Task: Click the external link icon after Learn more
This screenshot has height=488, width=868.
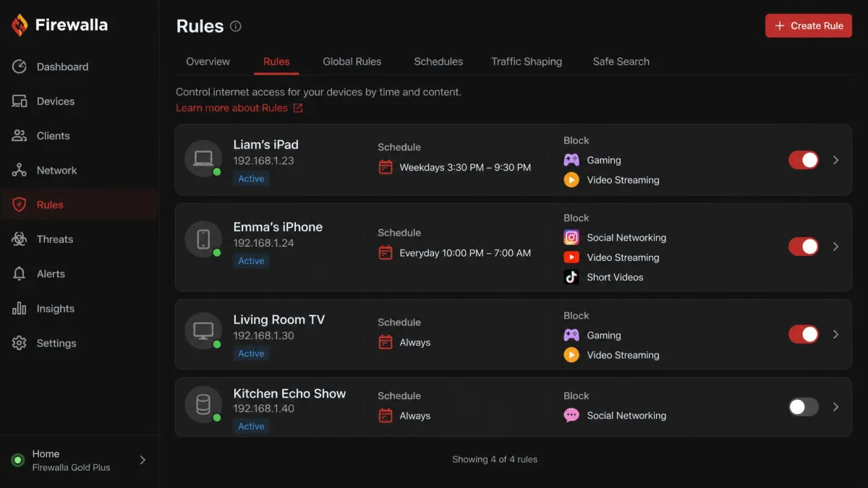Action: click(x=298, y=108)
